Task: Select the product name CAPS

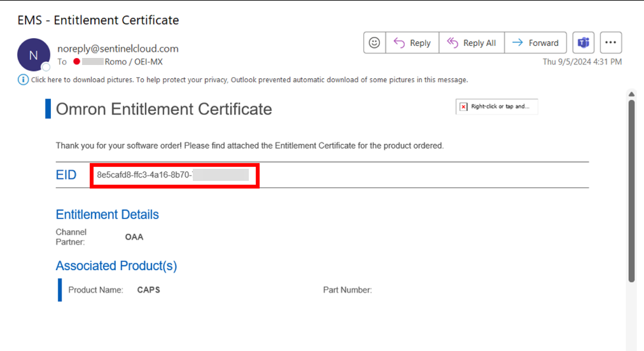Action: click(149, 290)
